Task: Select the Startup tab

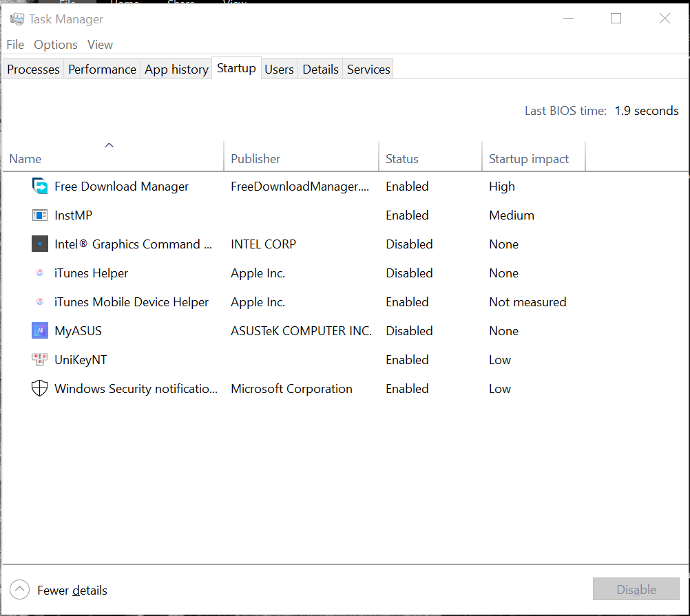Action: point(236,68)
